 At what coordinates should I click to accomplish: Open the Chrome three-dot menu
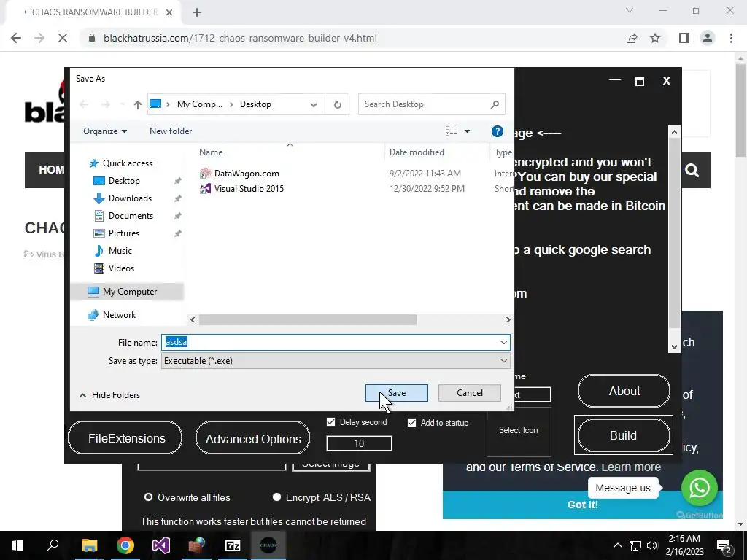(731, 38)
